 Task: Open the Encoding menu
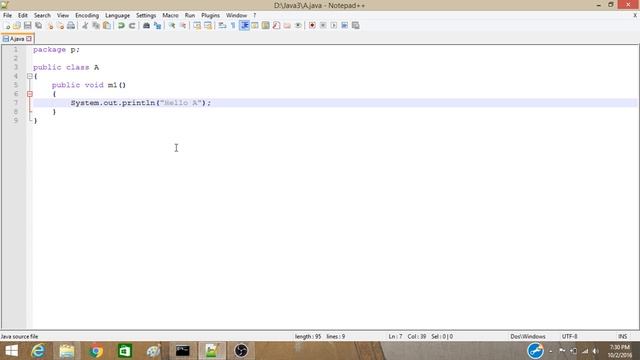[x=87, y=16]
